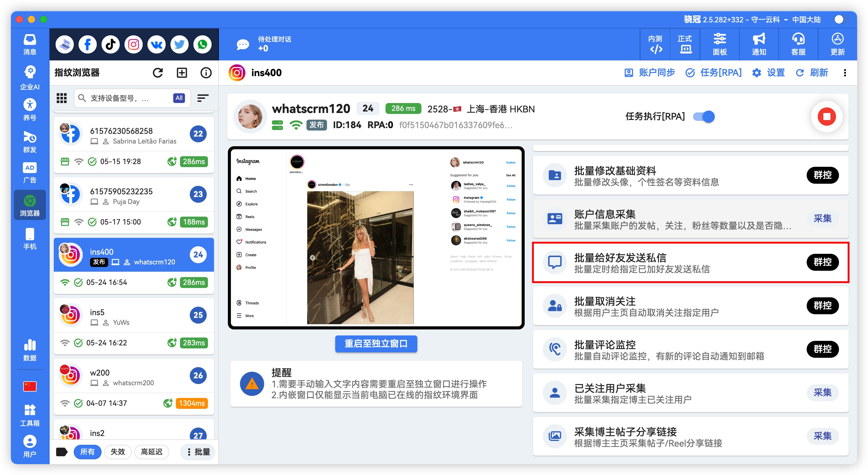Open 客服 customer service panel
868x475 pixels.
coord(798,44)
